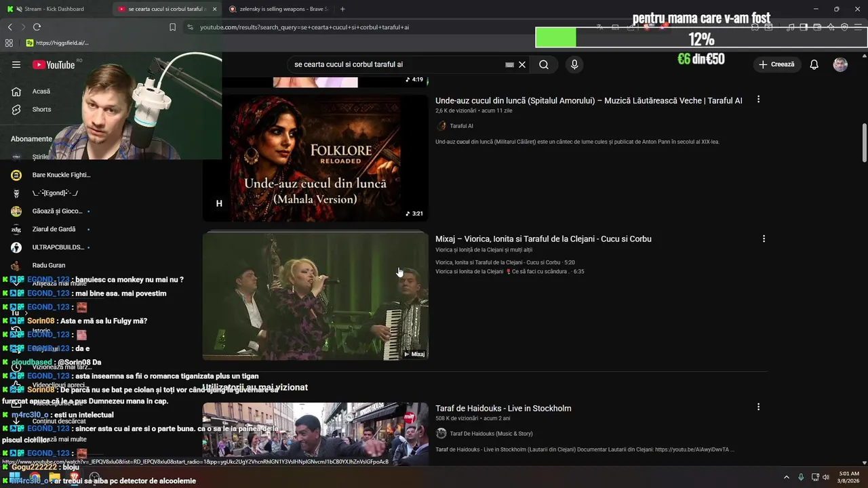Go to Acasă in the YouTube sidebar
This screenshot has width=868, height=488.
[41, 91]
